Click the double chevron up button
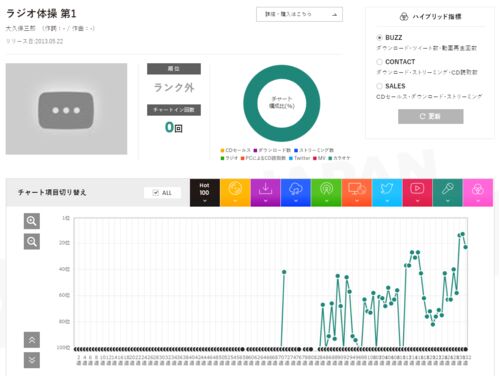 click(32, 340)
